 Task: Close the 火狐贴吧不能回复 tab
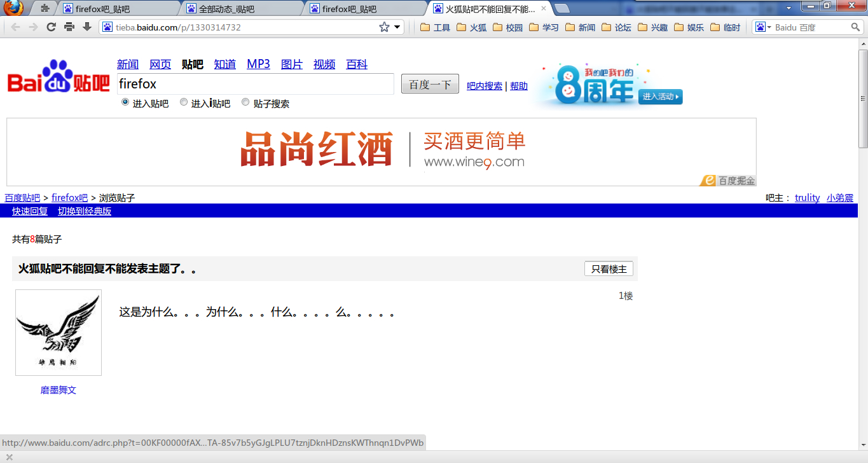coord(544,9)
